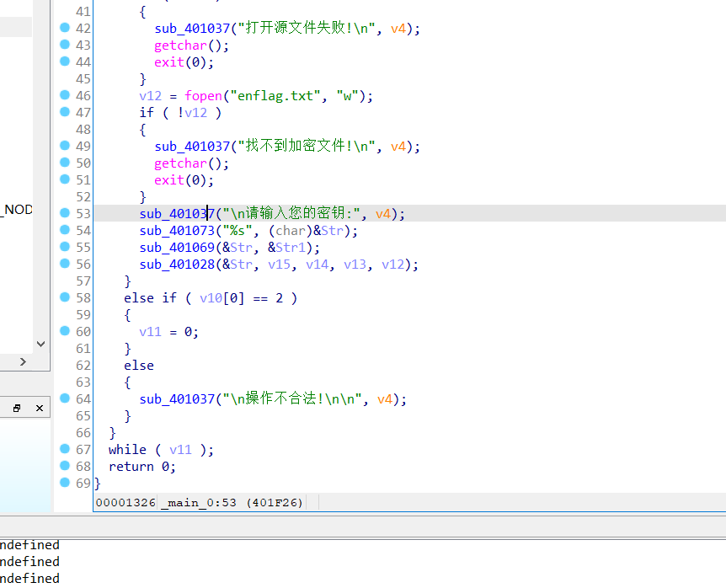Click exit(0) call on line 44
This screenshot has height=588, width=726.
(x=184, y=62)
